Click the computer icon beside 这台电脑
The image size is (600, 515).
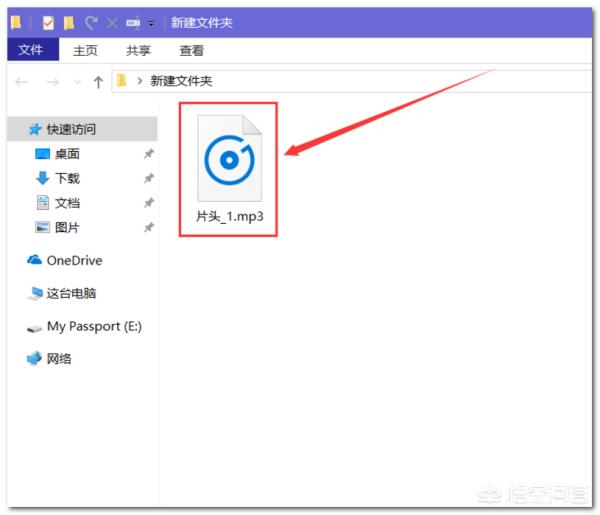coord(35,293)
